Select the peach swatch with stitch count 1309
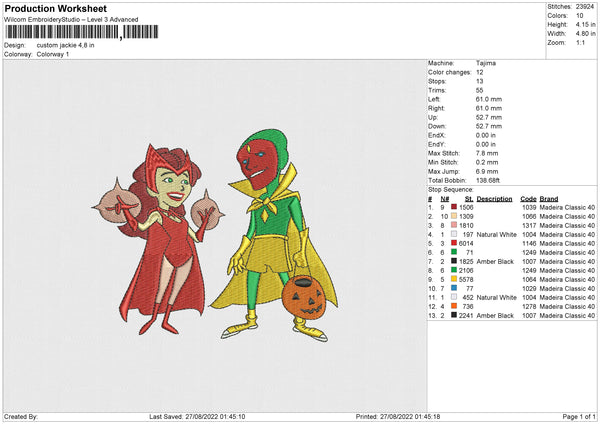 click(456, 215)
